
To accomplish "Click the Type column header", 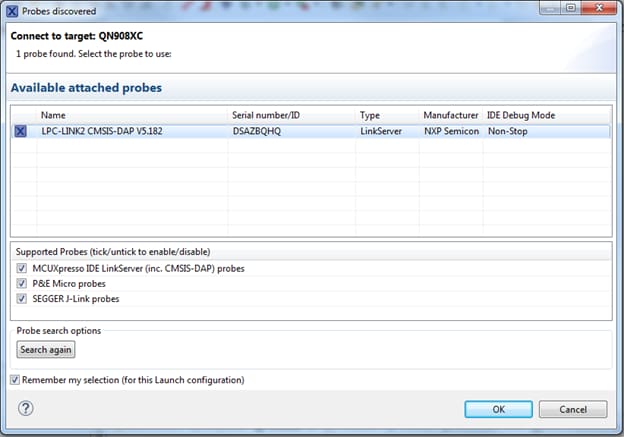I will (370, 115).
